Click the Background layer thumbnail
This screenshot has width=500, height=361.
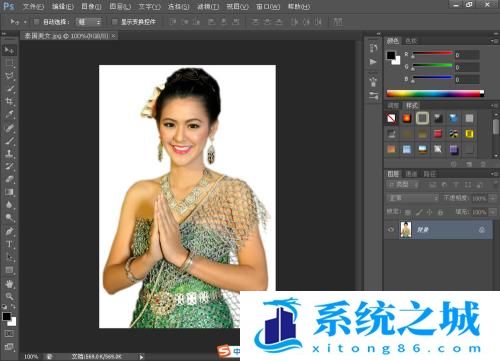pos(406,230)
